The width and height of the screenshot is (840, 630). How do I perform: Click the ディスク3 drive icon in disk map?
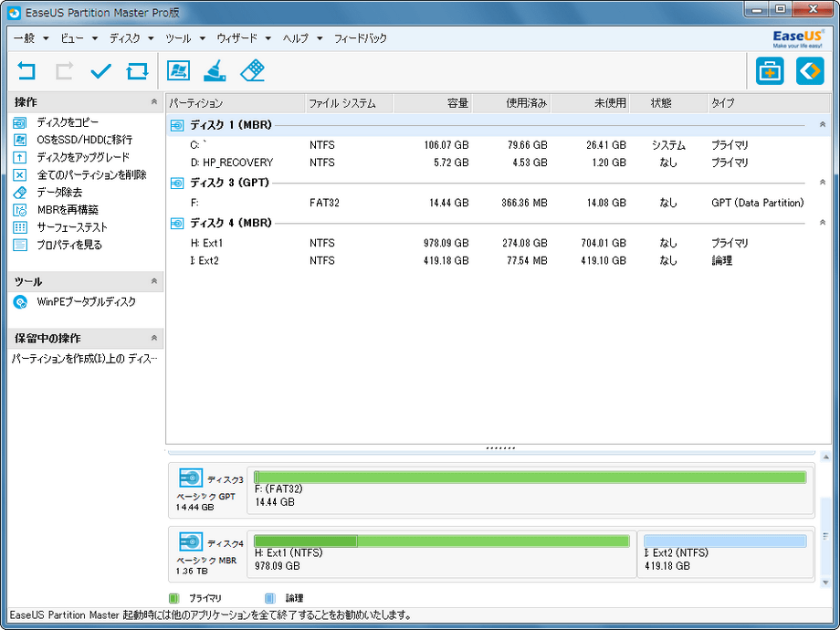click(x=191, y=478)
